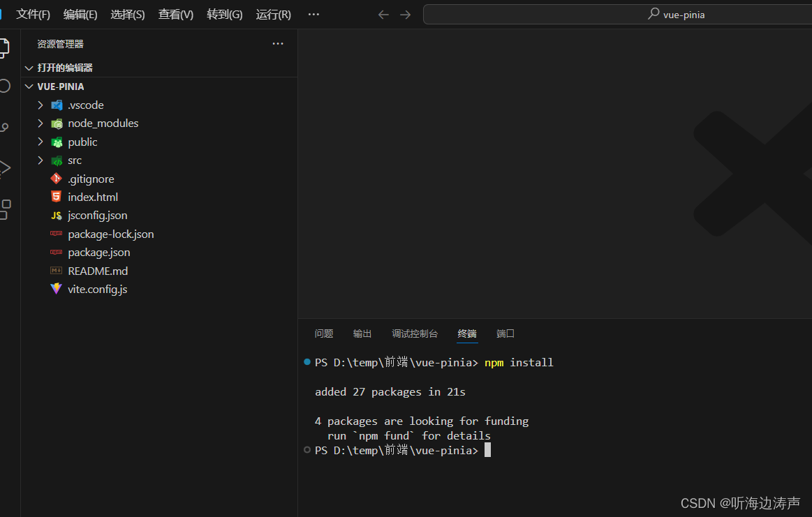
Task: Open the Explorer activity bar icon
Action: coord(3,47)
